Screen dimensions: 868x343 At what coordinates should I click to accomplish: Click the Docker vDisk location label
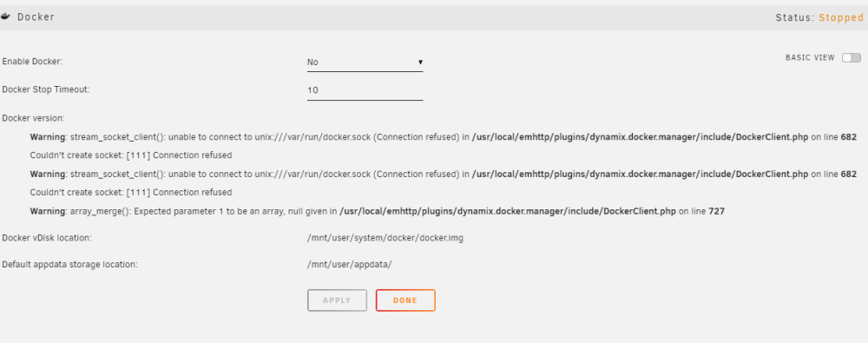tap(47, 238)
